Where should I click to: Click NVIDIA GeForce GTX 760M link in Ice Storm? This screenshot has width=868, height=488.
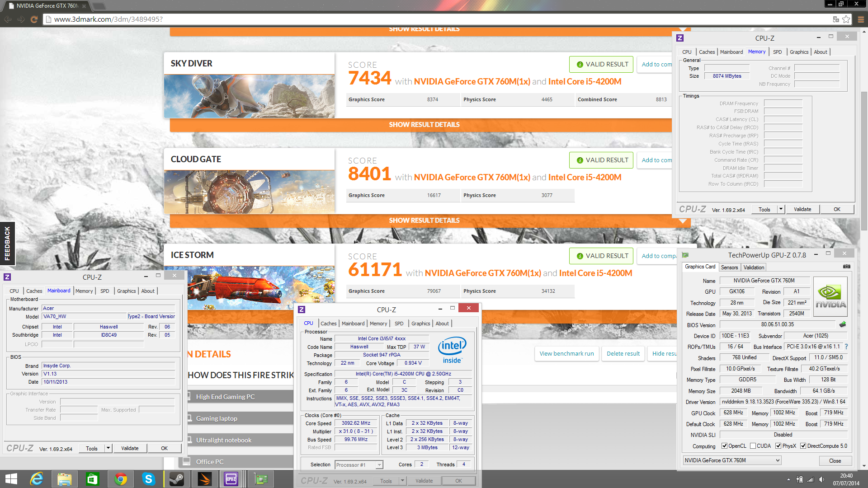tap(483, 273)
